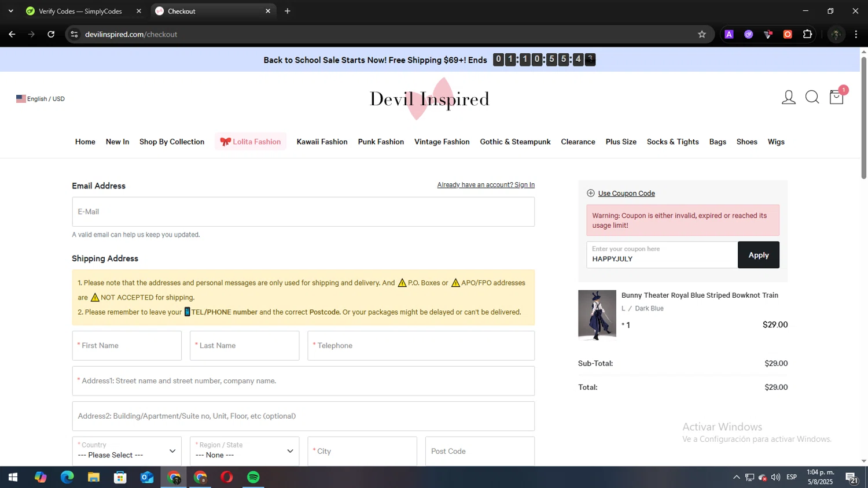This screenshot has height=488, width=868.
Task: Focus the Address2 optional field
Action: click(303, 416)
